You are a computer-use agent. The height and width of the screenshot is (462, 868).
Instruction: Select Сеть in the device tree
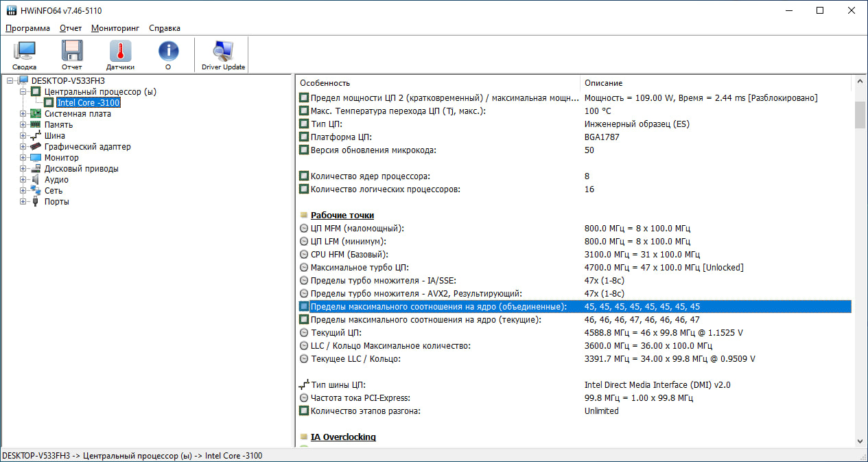pyautogui.click(x=54, y=191)
